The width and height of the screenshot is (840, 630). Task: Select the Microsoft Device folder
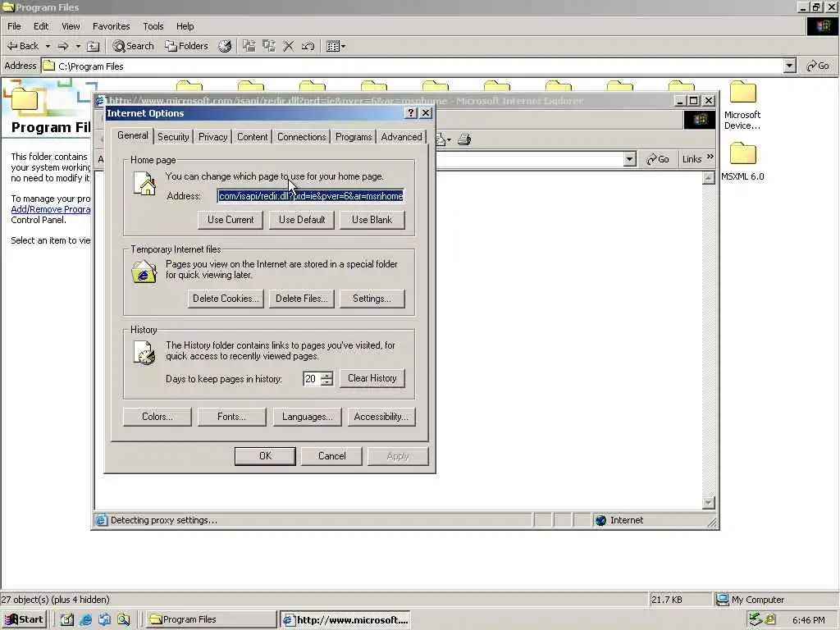(x=742, y=106)
